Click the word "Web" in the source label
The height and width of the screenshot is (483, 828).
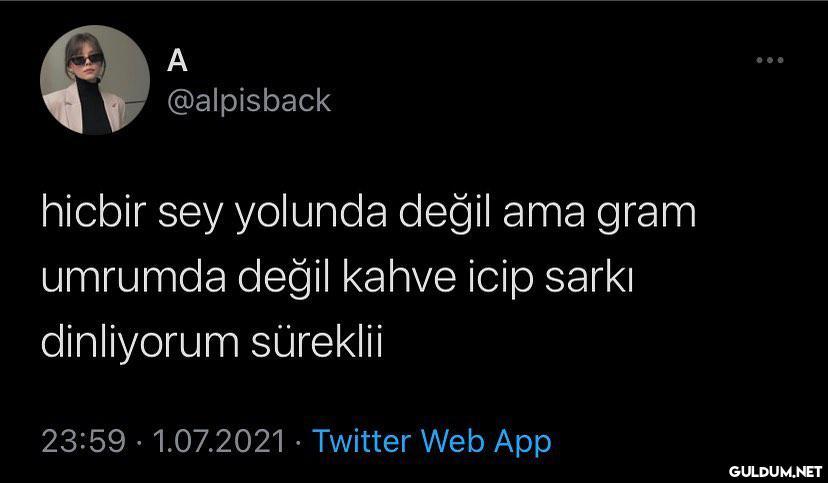[452, 441]
